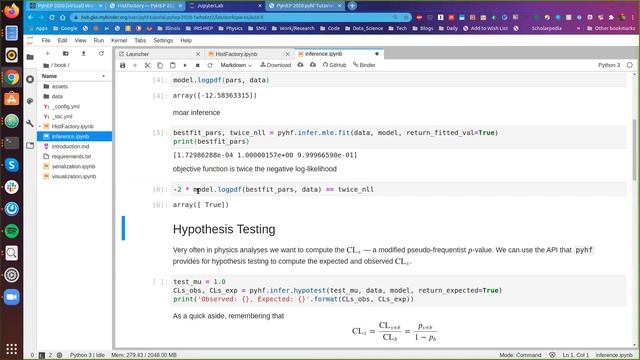Open the Physics bookmarks folder

click(x=231, y=29)
